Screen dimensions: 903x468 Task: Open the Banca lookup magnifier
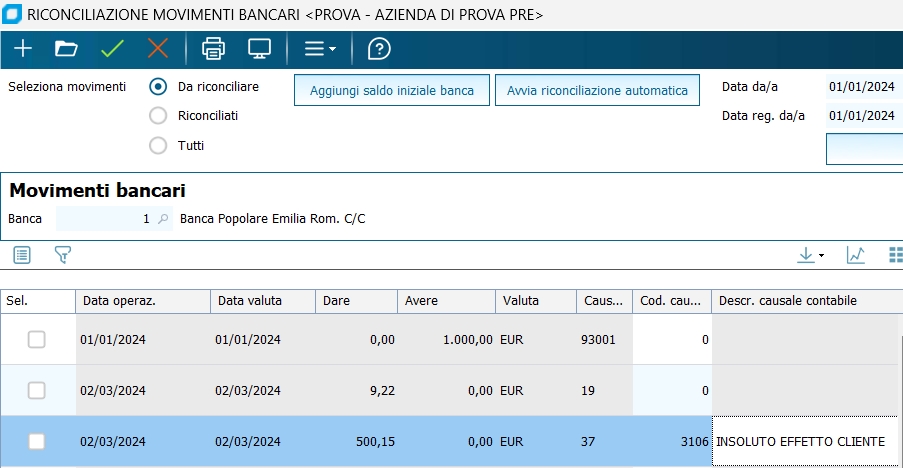coord(163,219)
